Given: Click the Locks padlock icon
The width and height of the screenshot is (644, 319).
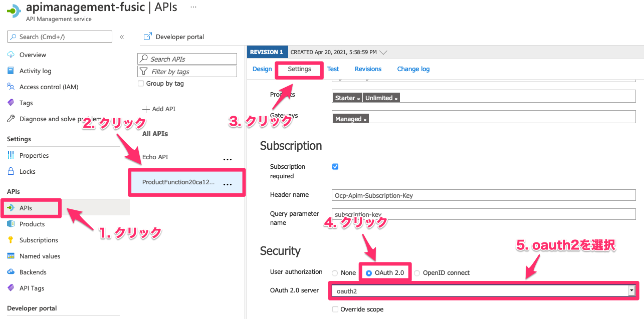Looking at the screenshot, I should click(x=11, y=171).
